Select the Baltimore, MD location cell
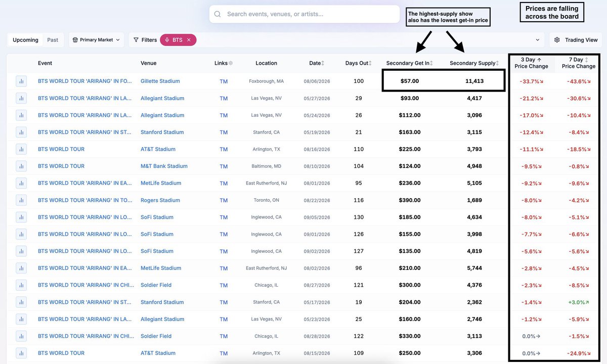The width and height of the screenshot is (607, 364). [x=266, y=166]
